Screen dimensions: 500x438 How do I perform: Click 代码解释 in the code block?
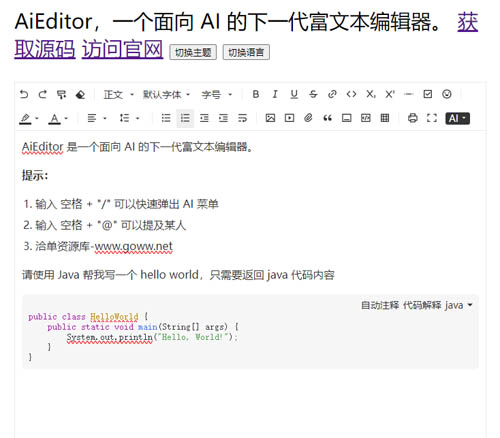(422, 305)
